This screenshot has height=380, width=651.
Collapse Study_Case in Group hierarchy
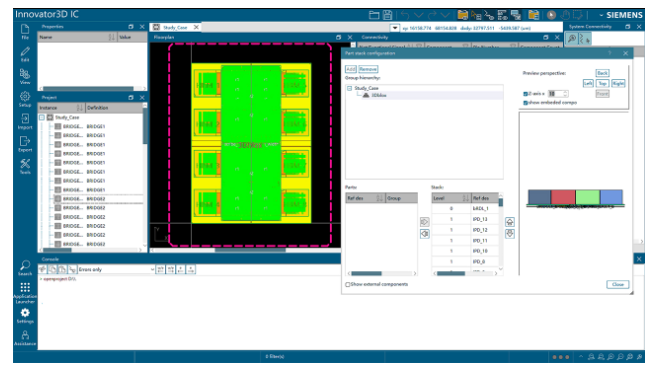click(x=350, y=88)
